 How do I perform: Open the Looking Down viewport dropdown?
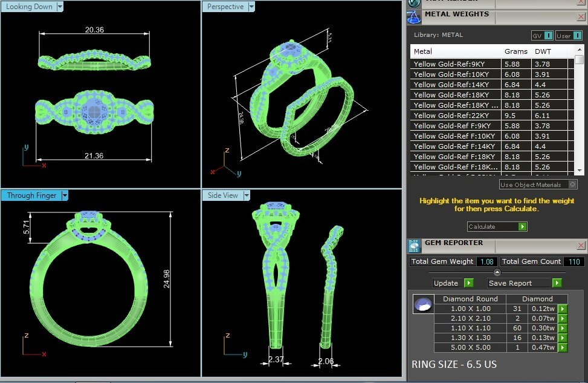click(60, 7)
